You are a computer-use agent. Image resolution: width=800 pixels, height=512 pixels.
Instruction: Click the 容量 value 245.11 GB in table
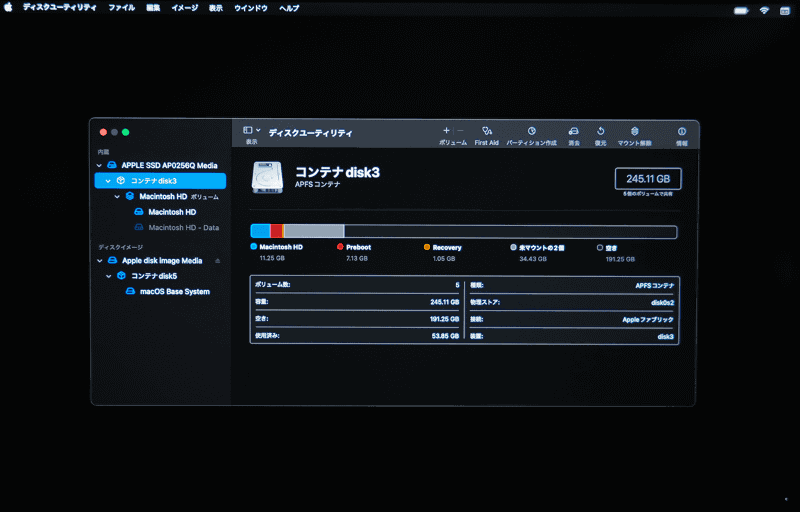tap(444, 302)
